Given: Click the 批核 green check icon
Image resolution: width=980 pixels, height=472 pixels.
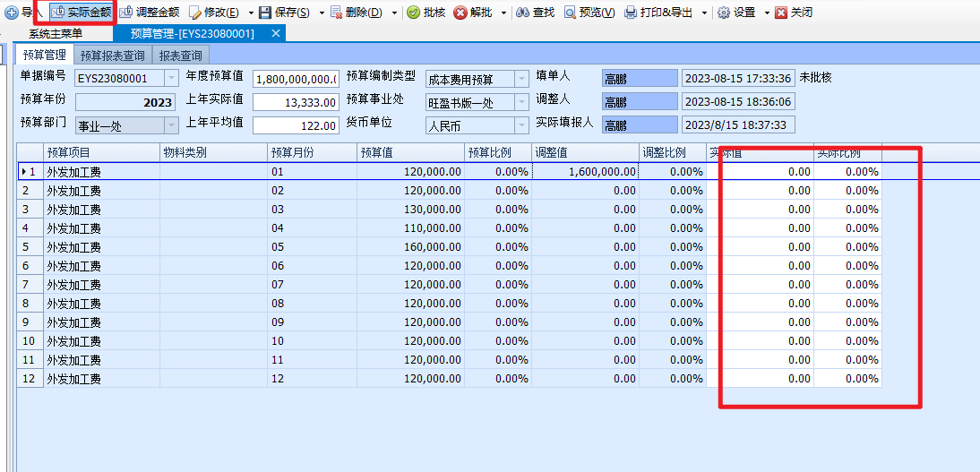Looking at the screenshot, I should point(413,12).
